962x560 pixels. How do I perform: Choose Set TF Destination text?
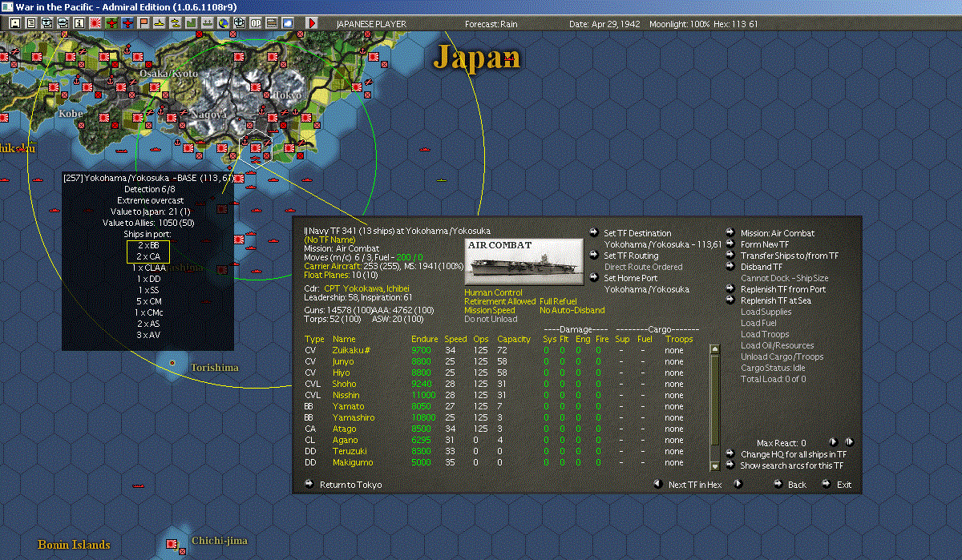[637, 233]
